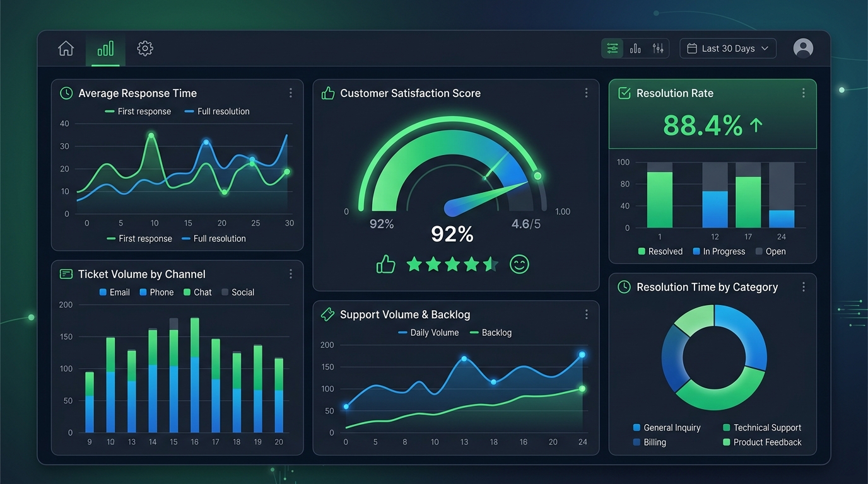
Task: Hide the Chat series in the legend
Action: [197, 292]
